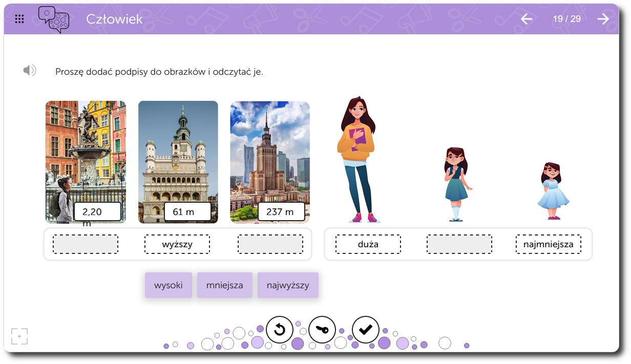Click the town hall photo
This screenshot has width=631, height=364.
(178, 162)
